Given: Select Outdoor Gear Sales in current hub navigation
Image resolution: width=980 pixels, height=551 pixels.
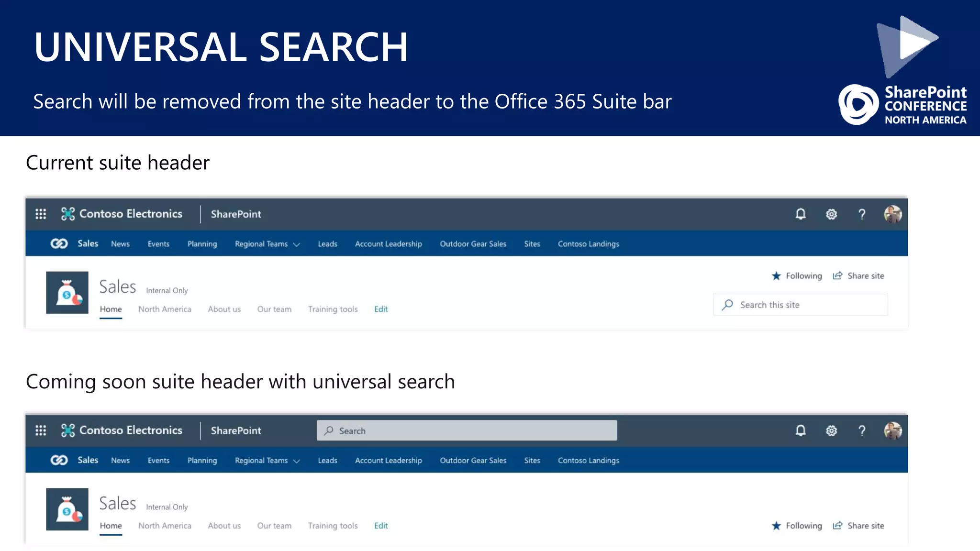Looking at the screenshot, I should [x=473, y=244].
